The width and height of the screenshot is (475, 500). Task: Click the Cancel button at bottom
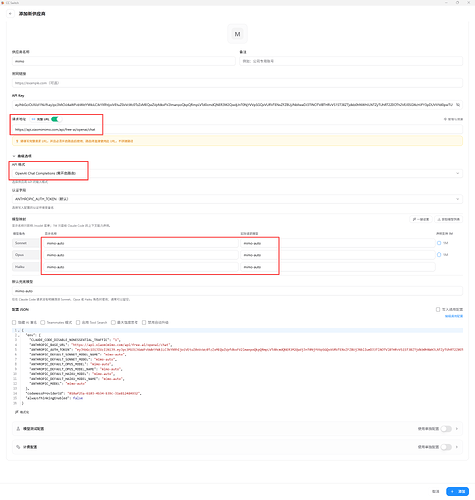tap(436, 491)
